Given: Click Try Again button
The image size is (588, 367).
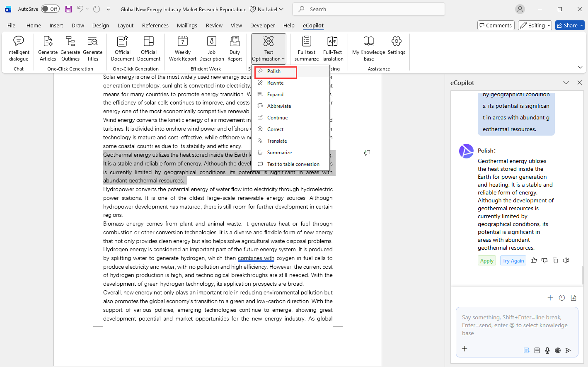Looking at the screenshot, I should [x=513, y=261].
